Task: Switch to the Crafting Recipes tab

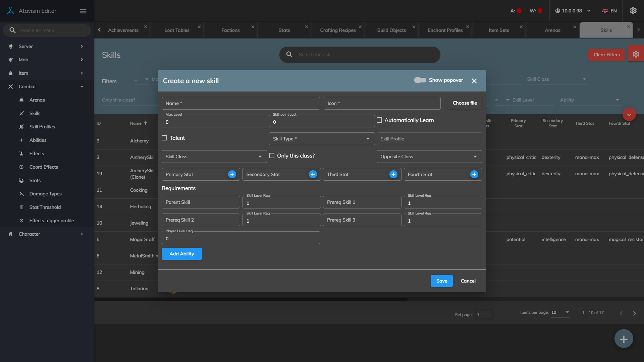Action: click(337, 30)
